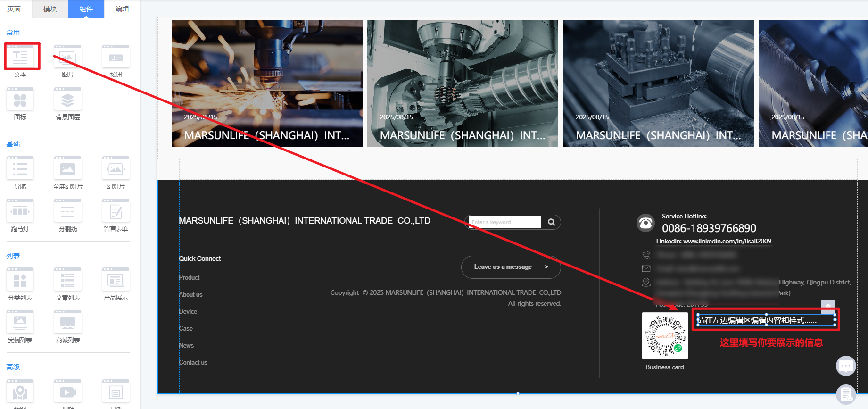The width and height of the screenshot is (868, 409).
Task: Click the All rights reserved text
Action: (535, 303)
